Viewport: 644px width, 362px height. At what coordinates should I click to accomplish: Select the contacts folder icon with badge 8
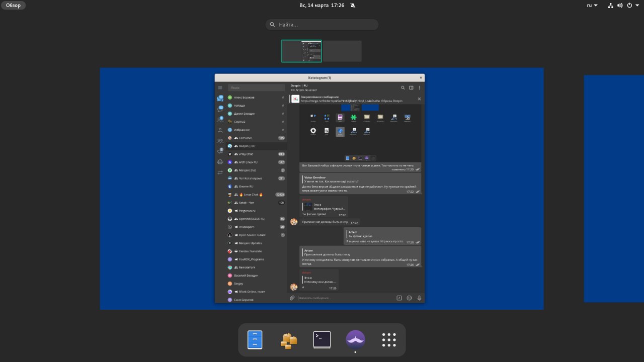pyautogui.click(x=220, y=119)
